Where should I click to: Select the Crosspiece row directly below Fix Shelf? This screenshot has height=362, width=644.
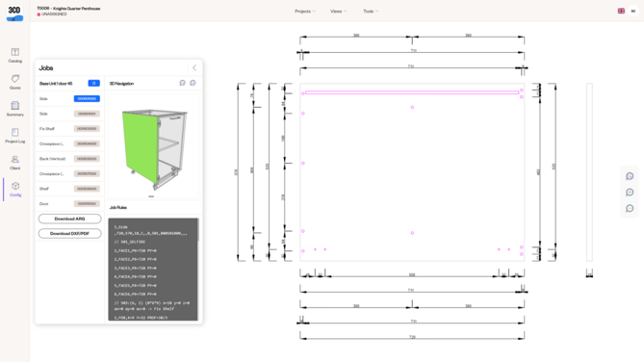[69, 143]
